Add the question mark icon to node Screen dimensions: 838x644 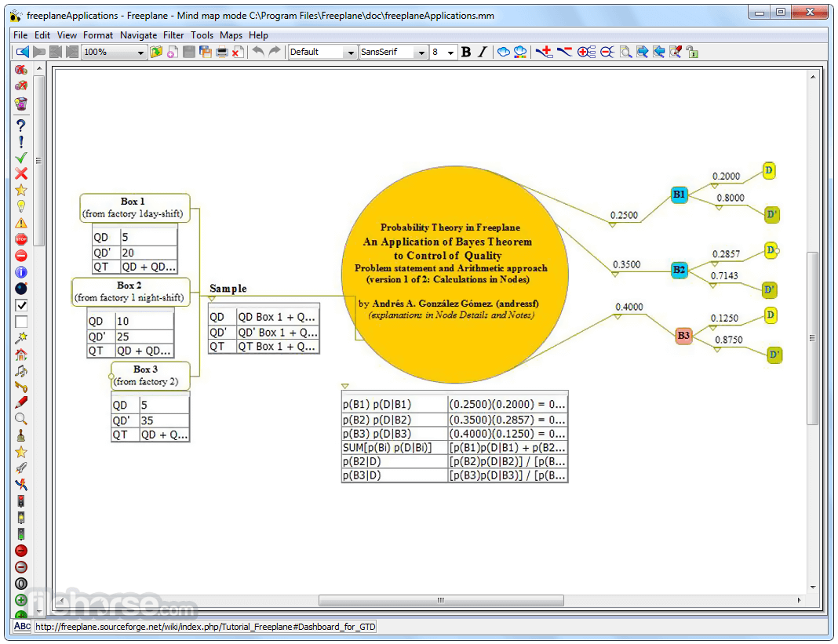(21, 126)
